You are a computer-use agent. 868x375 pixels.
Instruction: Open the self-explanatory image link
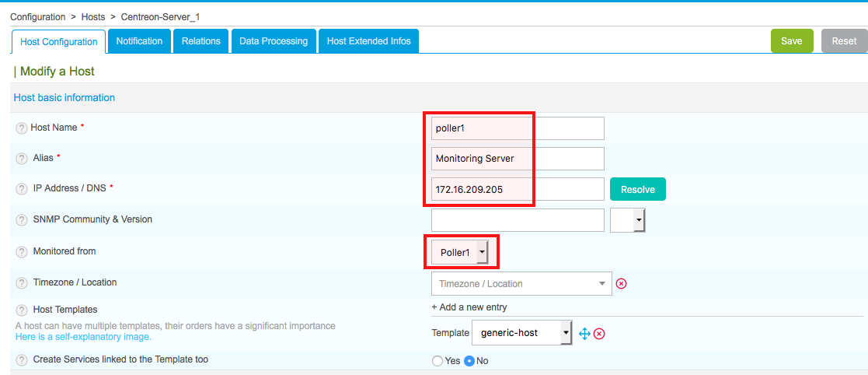tap(83, 337)
